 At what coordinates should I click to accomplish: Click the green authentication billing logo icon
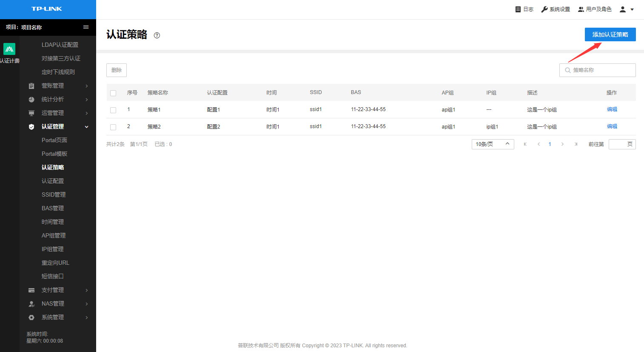[9, 49]
